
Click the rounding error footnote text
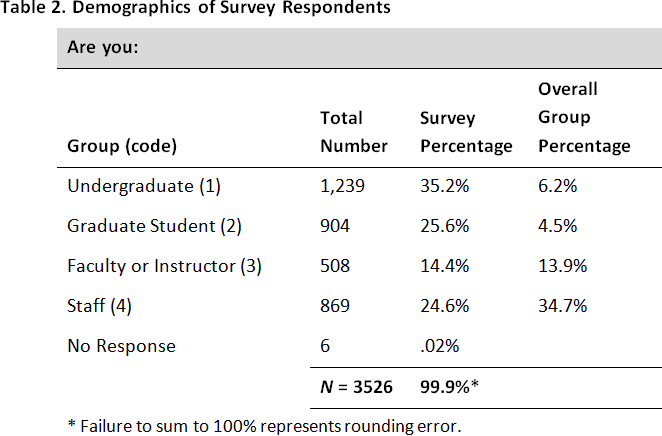(x=264, y=425)
